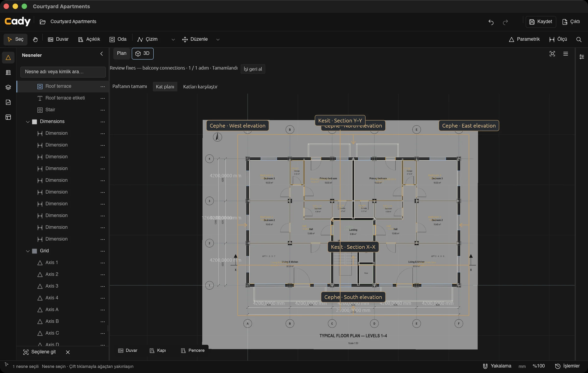Viewport: 588px width, 373px height.
Task: Click the redo arrow icon
Action: point(505,22)
